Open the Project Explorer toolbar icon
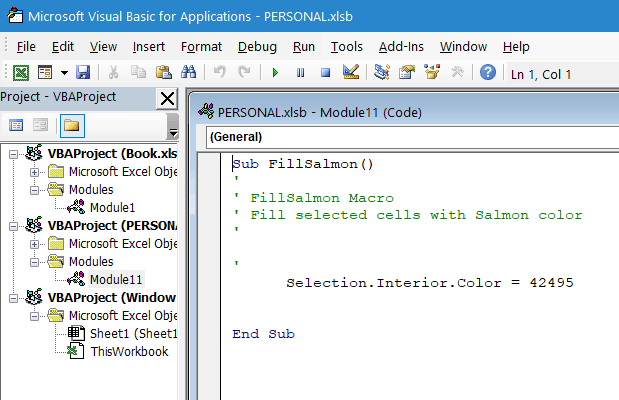 [382, 72]
